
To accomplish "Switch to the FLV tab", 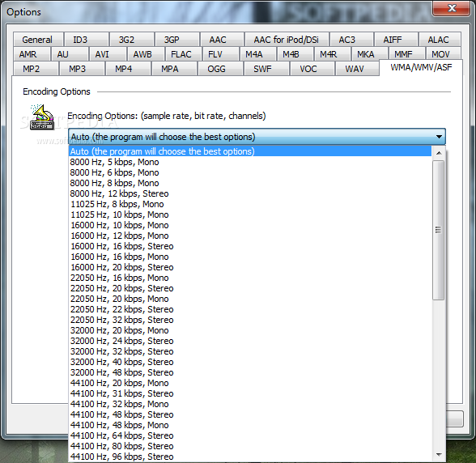I will pos(221,54).
